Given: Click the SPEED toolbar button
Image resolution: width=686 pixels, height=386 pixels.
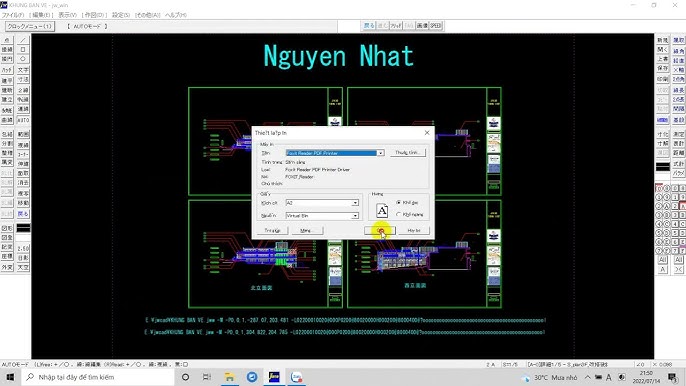Looking at the screenshot, I should tap(436, 26).
